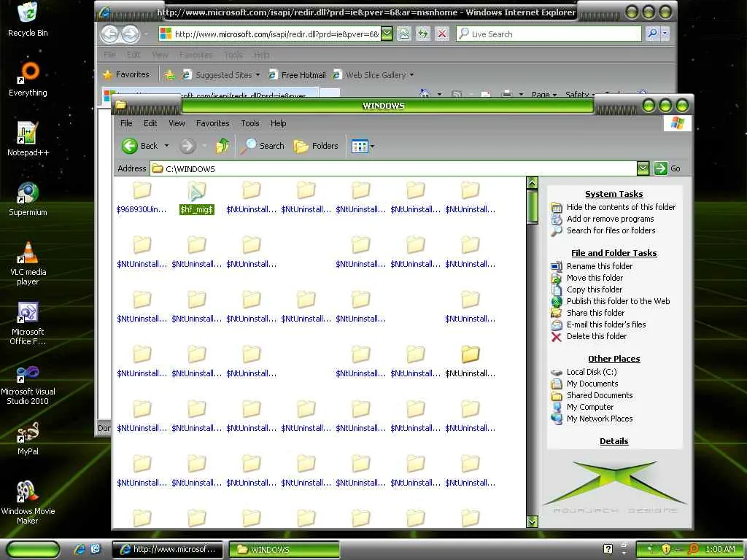Click the green Back arrow in Explorer
This screenshot has height=560, width=747.
click(130, 146)
